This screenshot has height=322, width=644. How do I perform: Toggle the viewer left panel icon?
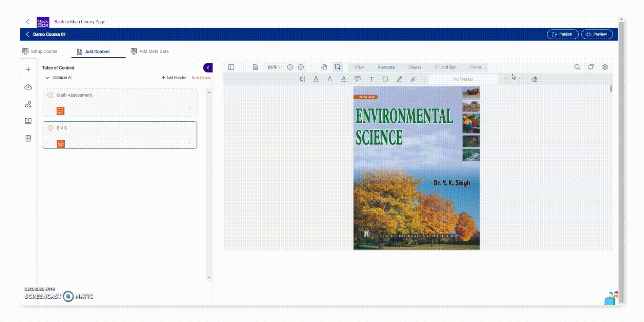coord(231,67)
